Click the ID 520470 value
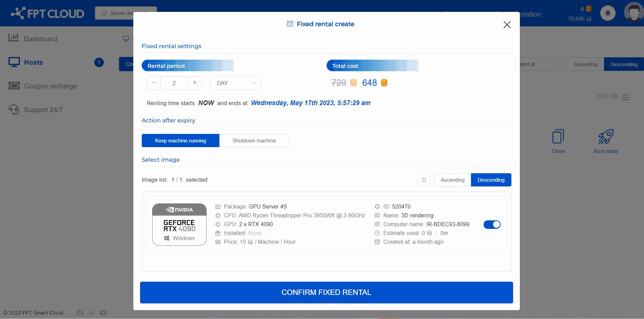This screenshot has width=644, height=319. 401,206
